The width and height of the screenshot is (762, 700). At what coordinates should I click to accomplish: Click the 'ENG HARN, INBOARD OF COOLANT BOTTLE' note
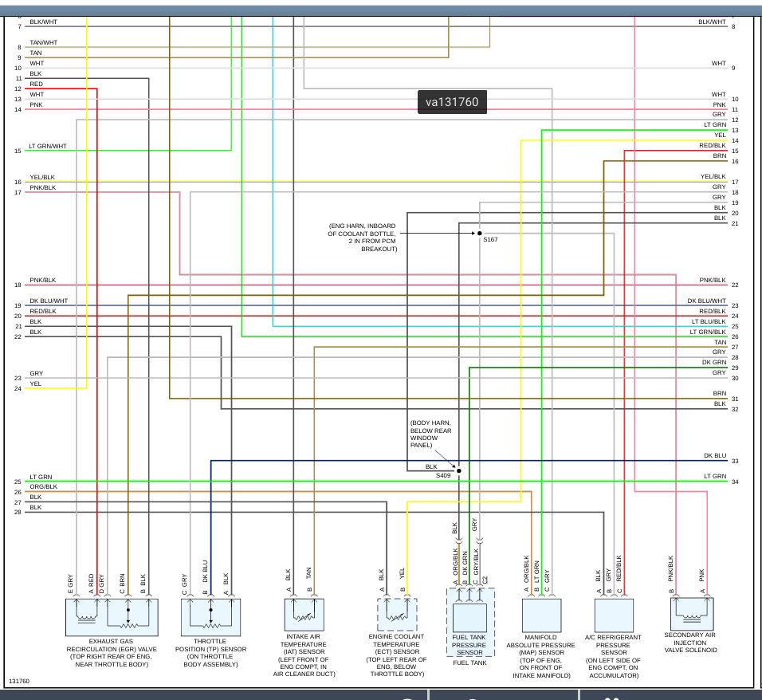click(x=362, y=238)
